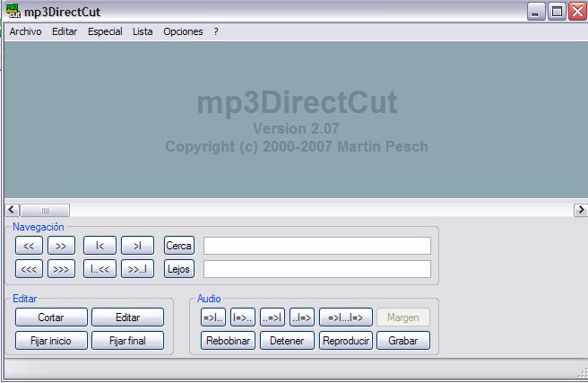588x383 pixels.
Task: Click the =>|.. audio preview button
Action: 213,318
